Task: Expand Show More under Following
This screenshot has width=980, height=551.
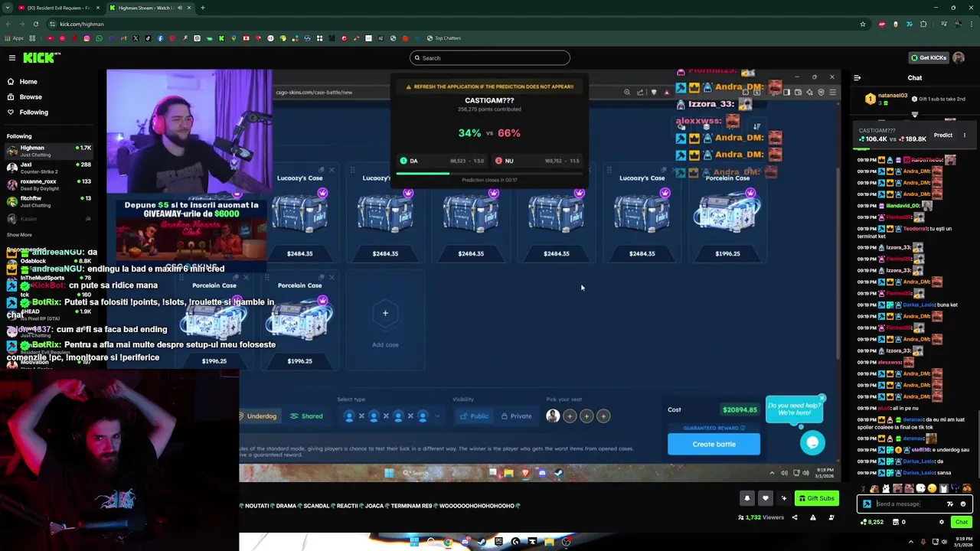Action: [19, 235]
